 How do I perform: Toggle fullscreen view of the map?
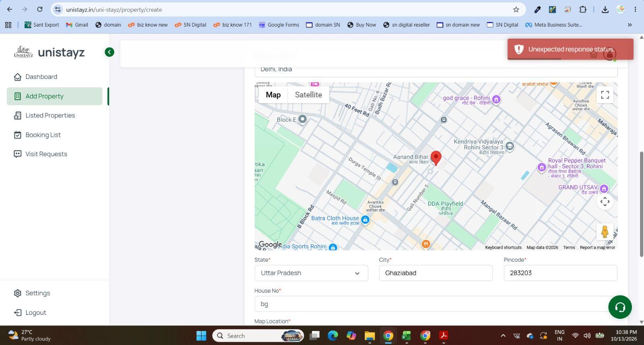(x=605, y=95)
